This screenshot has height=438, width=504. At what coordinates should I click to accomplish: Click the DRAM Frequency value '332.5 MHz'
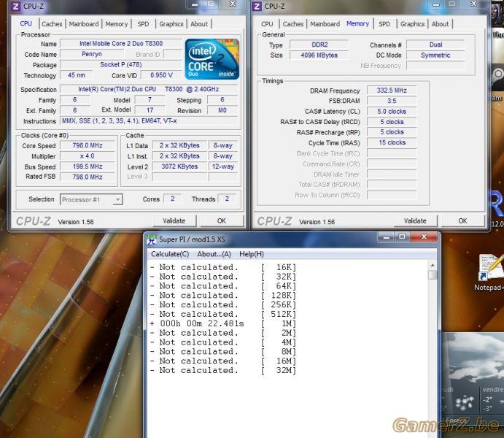pyautogui.click(x=392, y=91)
